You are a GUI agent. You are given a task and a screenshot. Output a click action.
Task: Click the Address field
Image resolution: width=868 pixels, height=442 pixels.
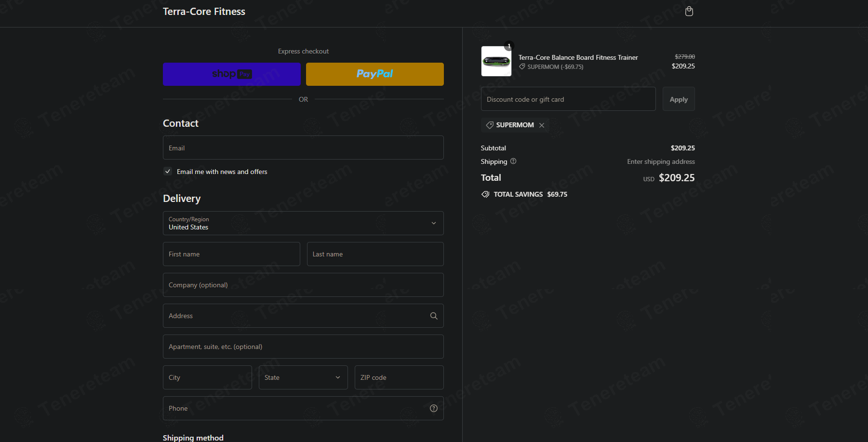[303, 316]
